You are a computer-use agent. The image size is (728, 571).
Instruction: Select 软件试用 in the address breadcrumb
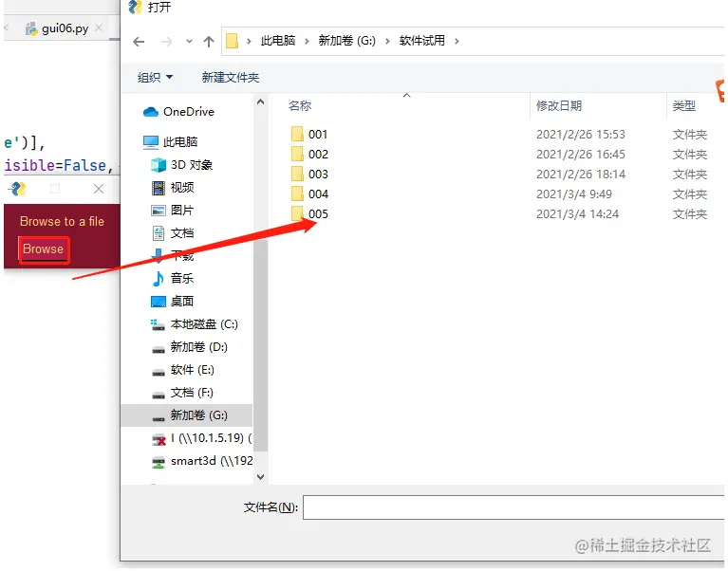(x=421, y=41)
